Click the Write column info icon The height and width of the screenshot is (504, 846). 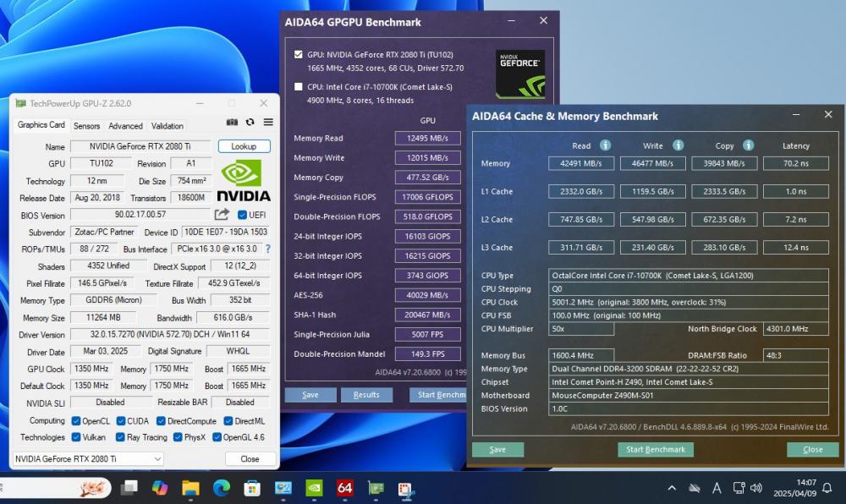coord(678,145)
